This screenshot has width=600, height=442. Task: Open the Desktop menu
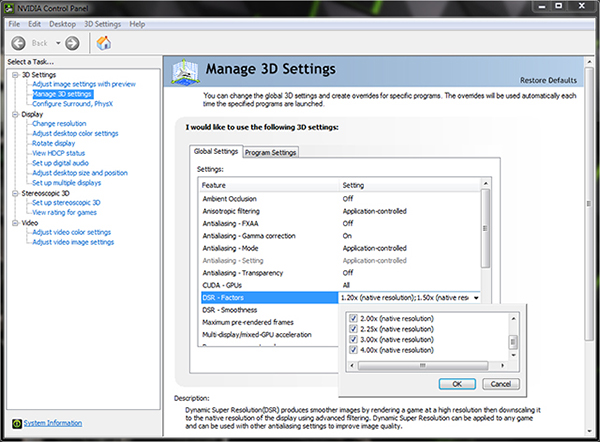(62, 24)
